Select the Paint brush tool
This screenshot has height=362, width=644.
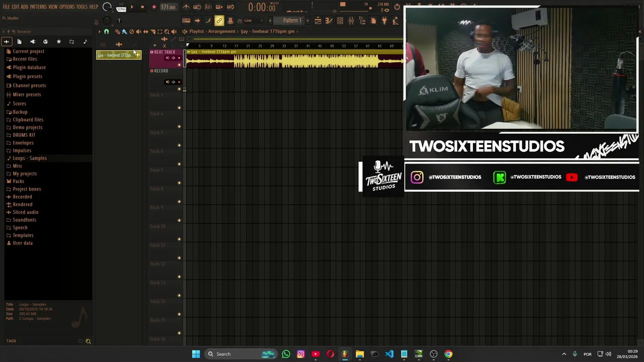124,32
